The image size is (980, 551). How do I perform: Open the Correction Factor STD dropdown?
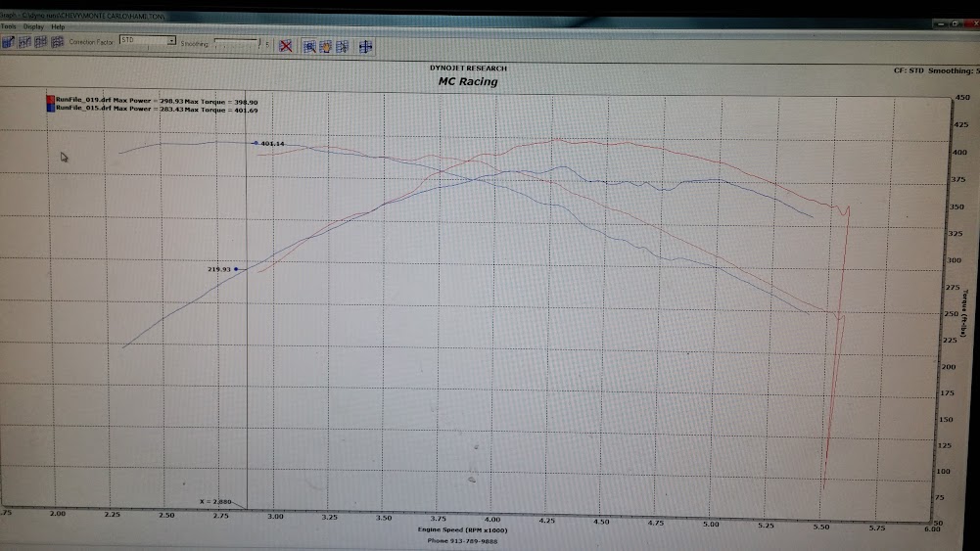point(148,40)
